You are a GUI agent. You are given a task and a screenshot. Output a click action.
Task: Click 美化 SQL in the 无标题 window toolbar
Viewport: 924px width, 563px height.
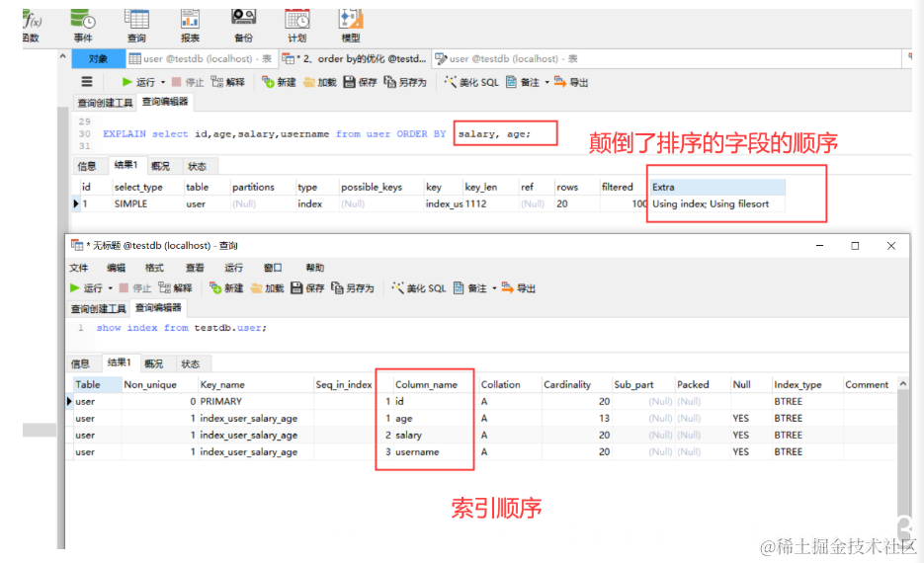point(419,288)
